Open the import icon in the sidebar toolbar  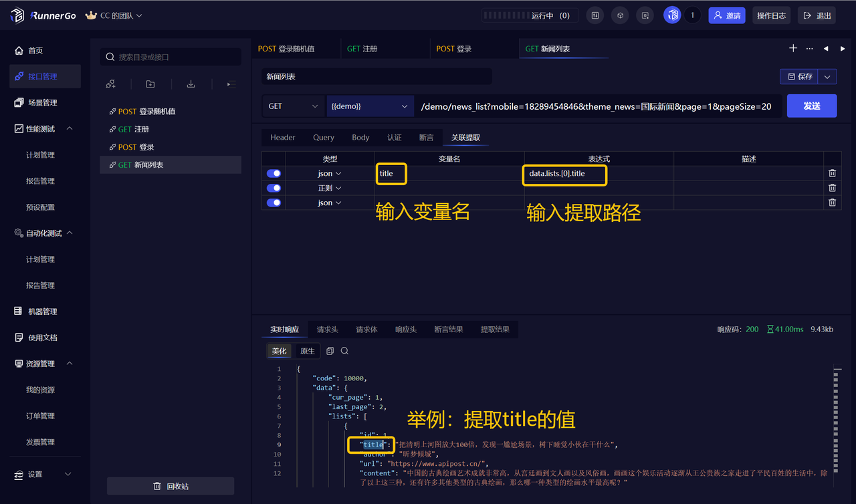(191, 84)
